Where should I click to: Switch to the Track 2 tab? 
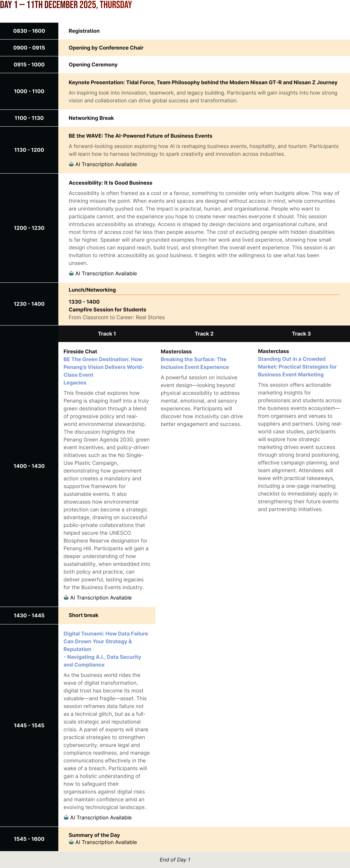(x=204, y=334)
